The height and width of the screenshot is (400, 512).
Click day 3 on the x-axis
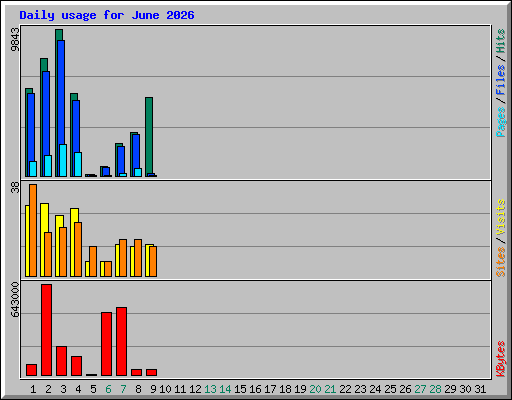pyautogui.click(x=63, y=389)
